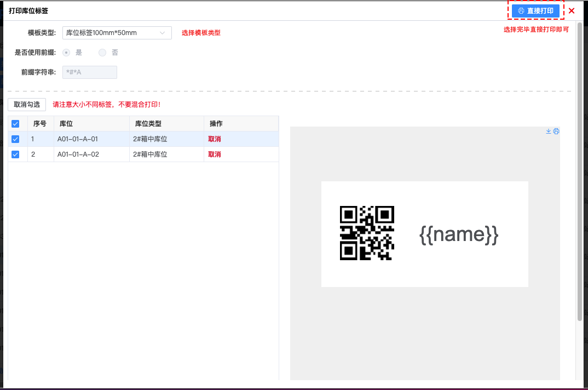588x390 pixels.
Task: Click the 直接打印 print button
Action: click(x=535, y=11)
